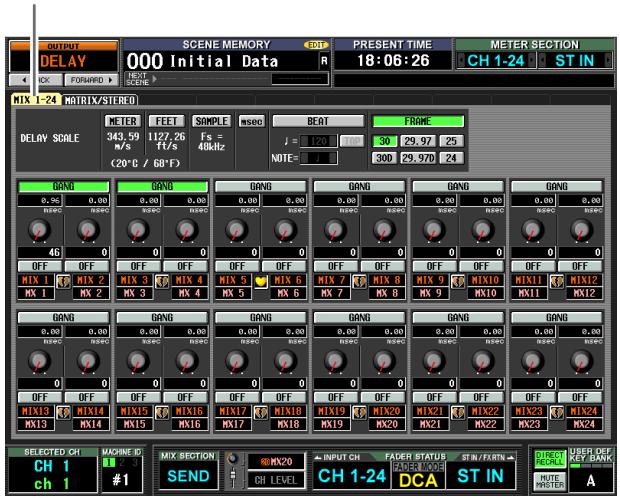Select 25 frame rate
620x498 pixels.
tap(451, 141)
